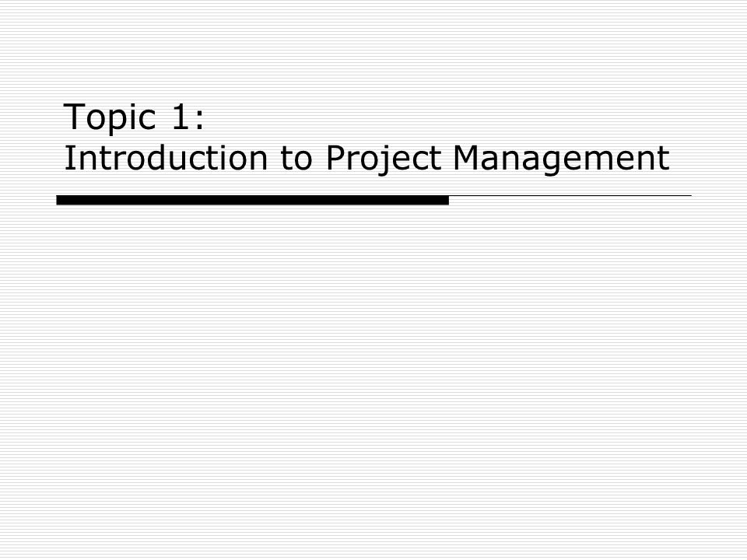Click the digit "1" in the title
Screen dimensions: 747x560
[x=181, y=116]
